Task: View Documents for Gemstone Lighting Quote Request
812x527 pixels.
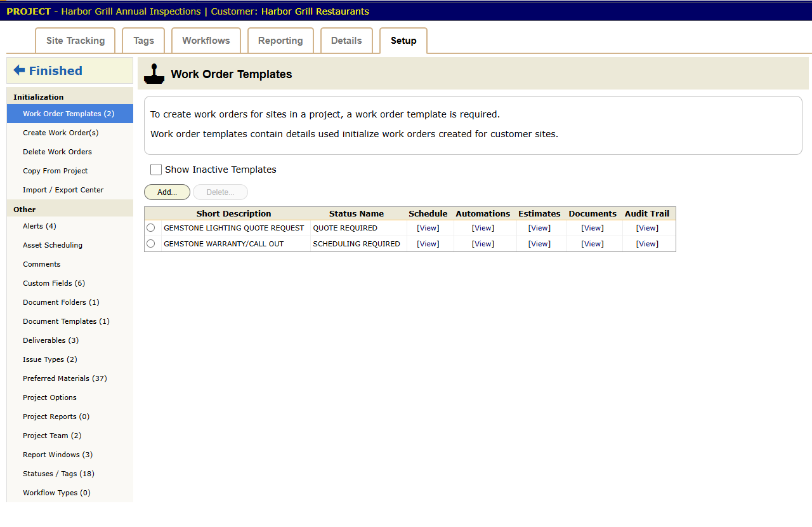Action: [x=593, y=228]
